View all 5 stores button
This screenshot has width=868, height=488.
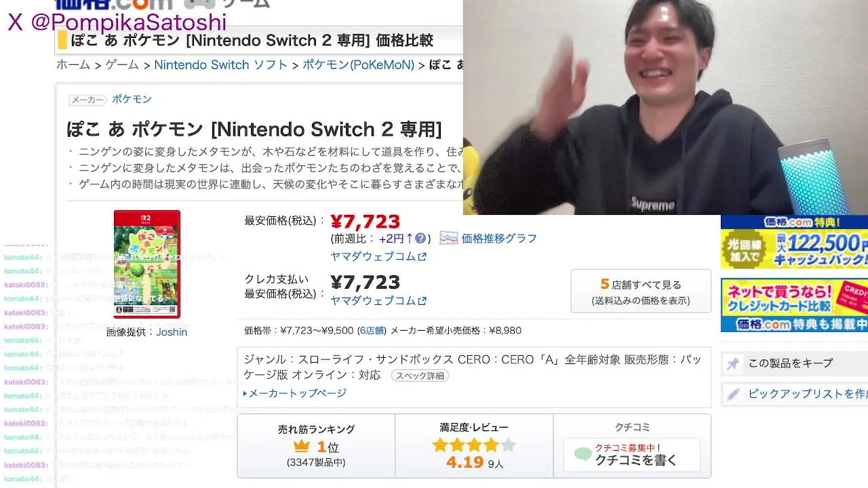pyautogui.click(x=641, y=291)
